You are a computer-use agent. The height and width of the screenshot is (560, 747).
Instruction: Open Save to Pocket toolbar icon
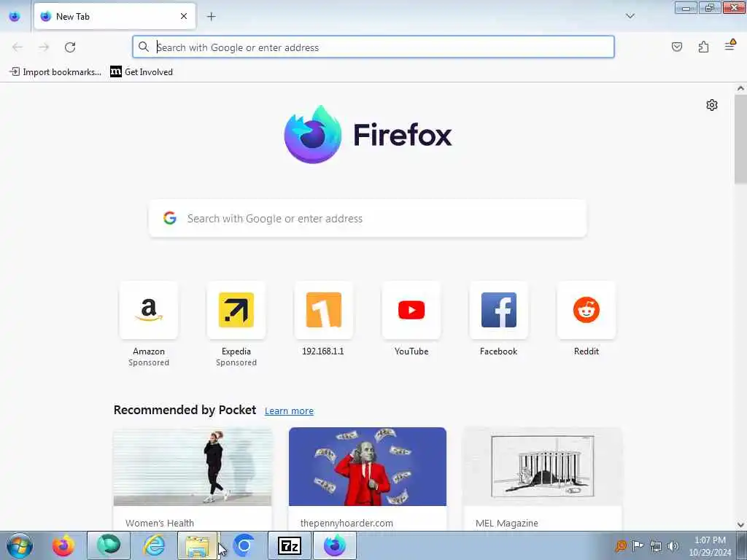click(x=676, y=47)
